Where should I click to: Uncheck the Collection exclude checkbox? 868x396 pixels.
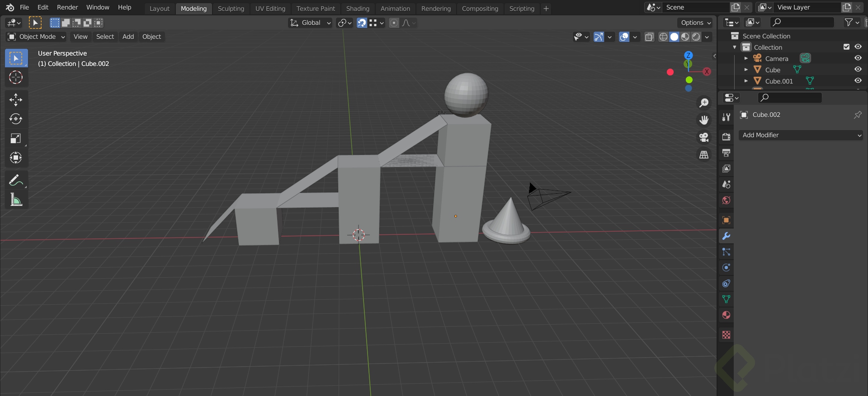point(846,47)
